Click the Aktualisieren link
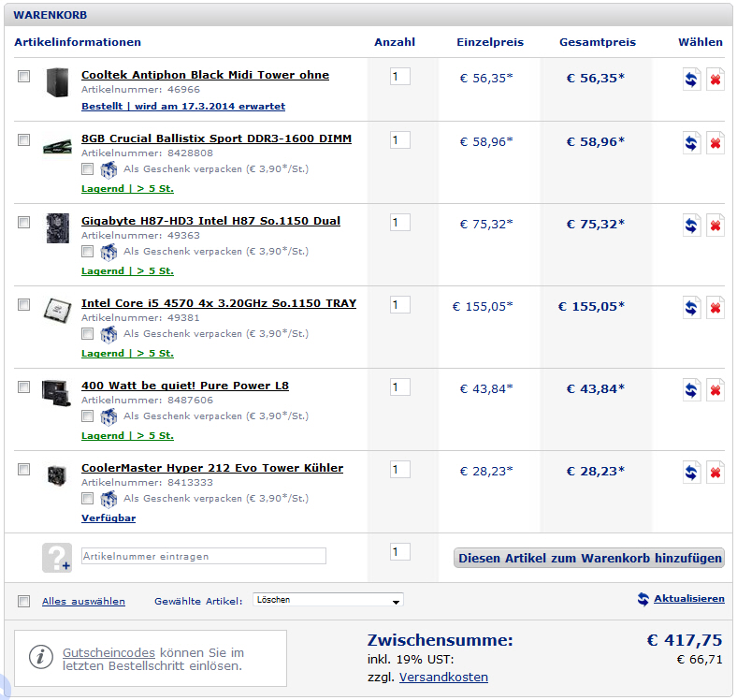 [x=689, y=598]
